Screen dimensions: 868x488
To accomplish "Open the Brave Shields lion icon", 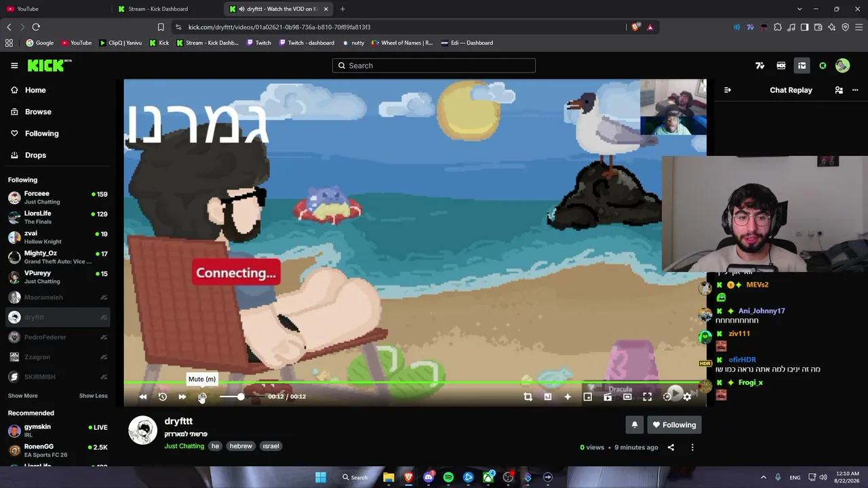I will pos(635,27).
